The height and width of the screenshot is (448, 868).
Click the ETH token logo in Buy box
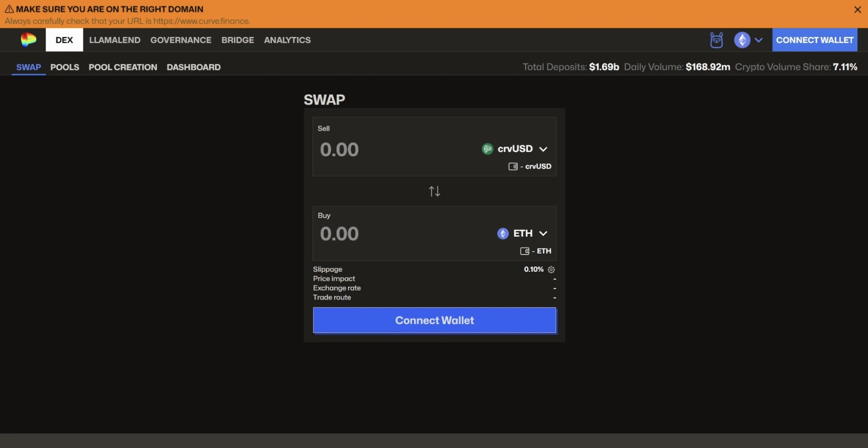tap(503, 233)
